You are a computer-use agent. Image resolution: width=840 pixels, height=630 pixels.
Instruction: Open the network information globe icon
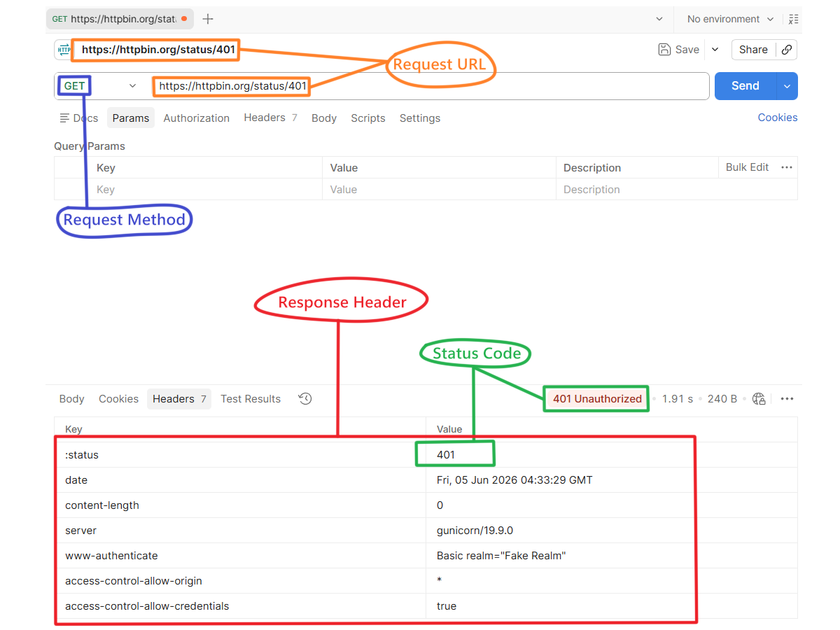759,399
